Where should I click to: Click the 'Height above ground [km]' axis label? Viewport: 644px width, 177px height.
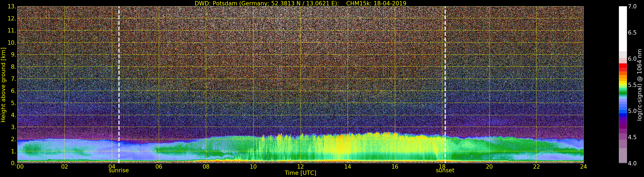click(x=3, y=85)
